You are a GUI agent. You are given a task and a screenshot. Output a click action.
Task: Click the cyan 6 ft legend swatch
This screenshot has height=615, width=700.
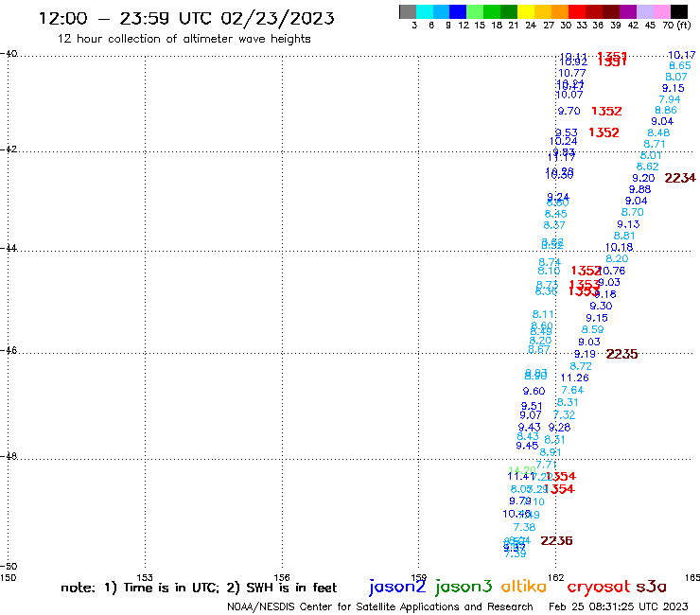pyautogui.click(x=425, y=11)
